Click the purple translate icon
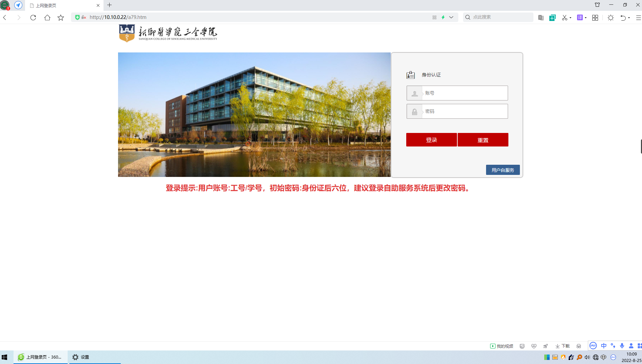 (x=580, y=18)
